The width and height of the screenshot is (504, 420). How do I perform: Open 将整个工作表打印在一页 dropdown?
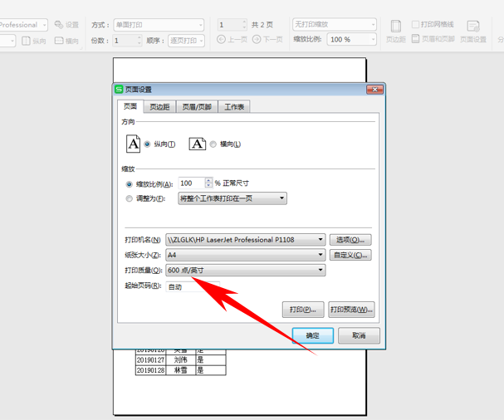[x=232, y=198]
